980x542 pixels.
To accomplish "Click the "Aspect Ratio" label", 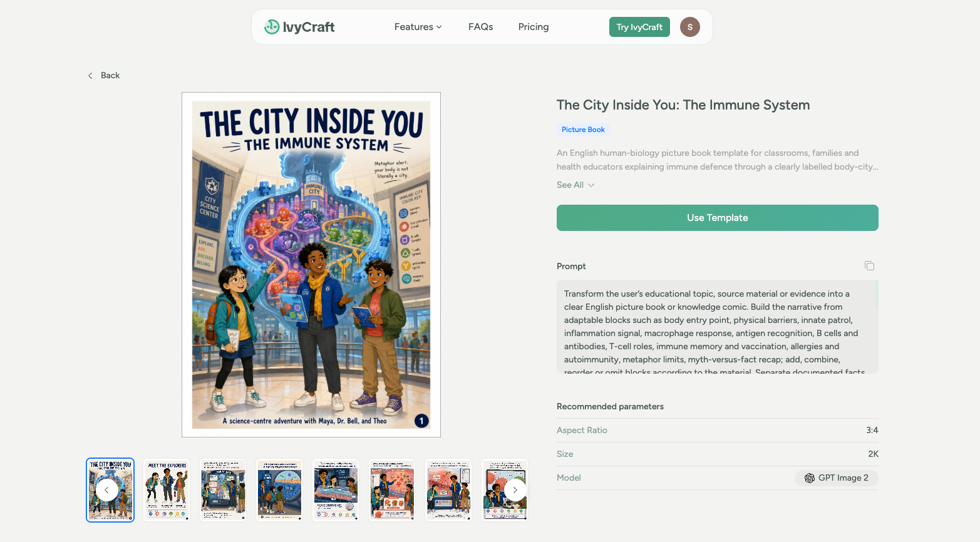I will click(582, 430).
